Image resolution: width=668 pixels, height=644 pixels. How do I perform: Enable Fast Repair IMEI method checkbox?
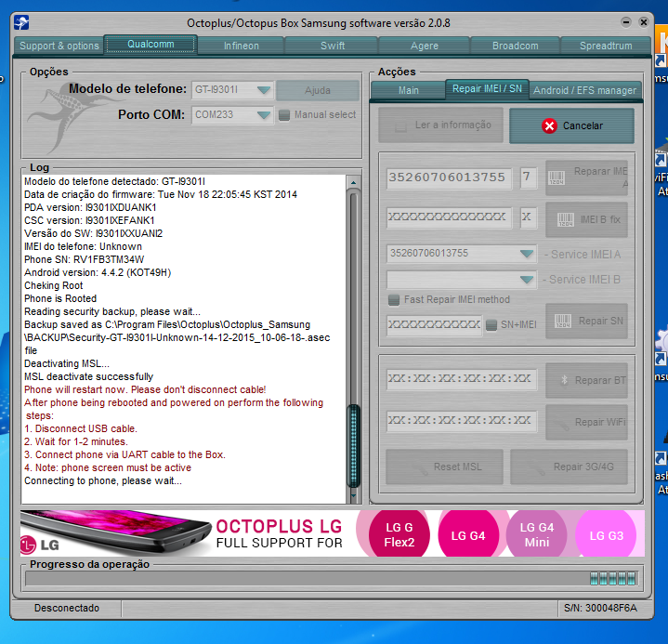[x=394, y=299]
